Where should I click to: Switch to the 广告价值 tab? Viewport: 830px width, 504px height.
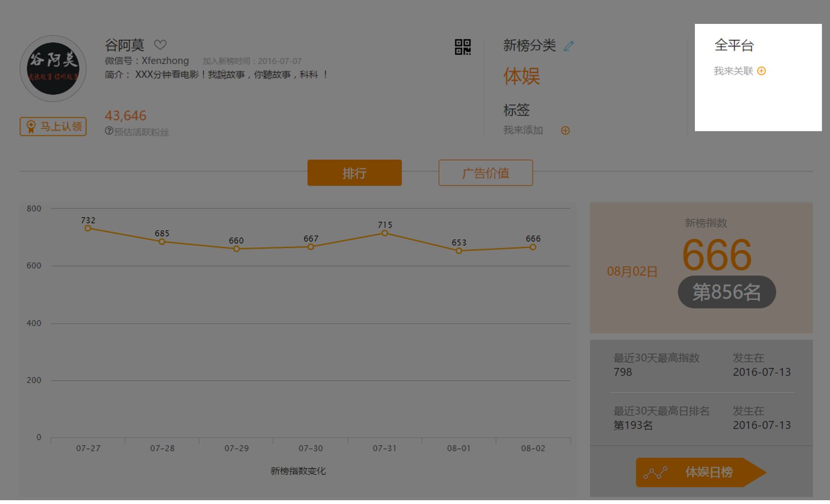(x=485, y=173)
